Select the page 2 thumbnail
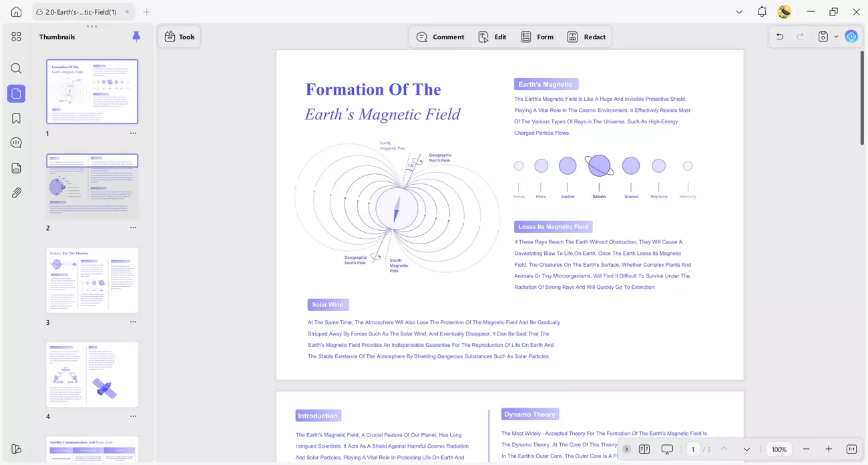 click(x=92, y=185)
